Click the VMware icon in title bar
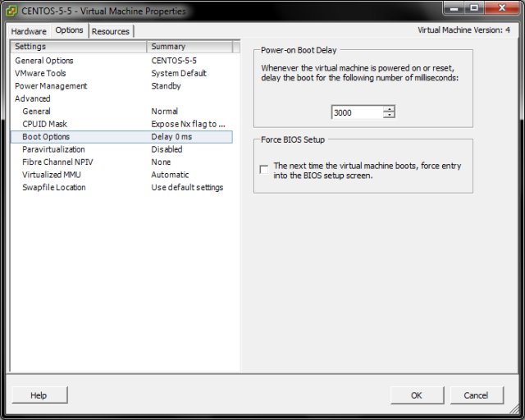Screen dimensions: 525x420 pyautogui.click(x=12, y=11)
